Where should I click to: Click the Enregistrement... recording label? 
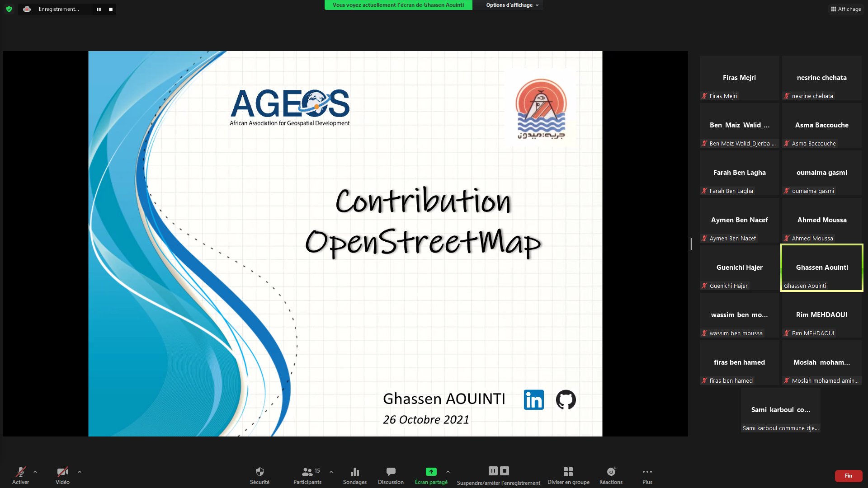point(59,9)
